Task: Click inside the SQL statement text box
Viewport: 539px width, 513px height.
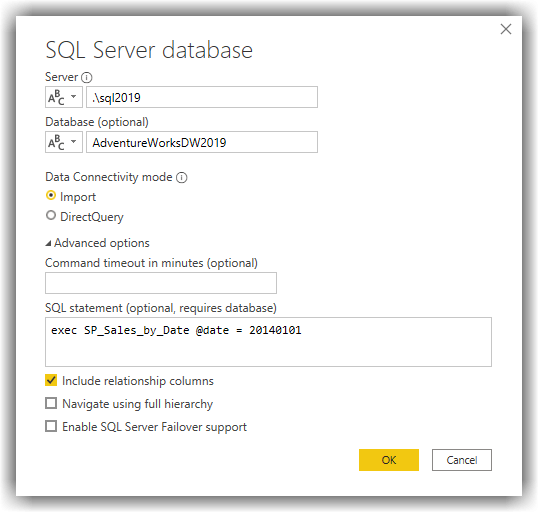Action: tap(268, 342)
